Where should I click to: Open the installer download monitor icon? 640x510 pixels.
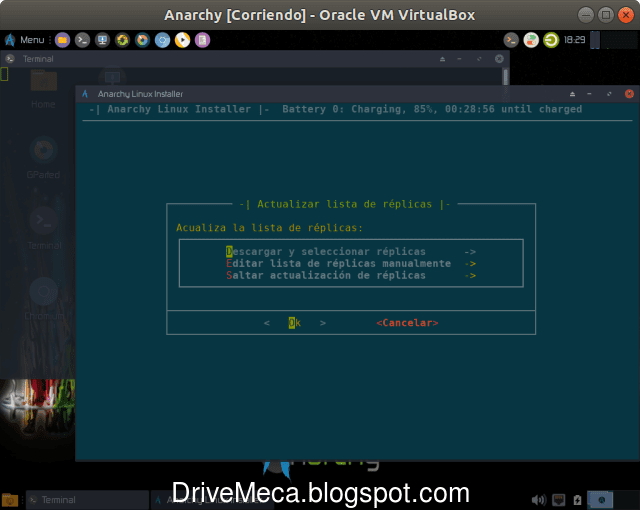click(102, 40)
